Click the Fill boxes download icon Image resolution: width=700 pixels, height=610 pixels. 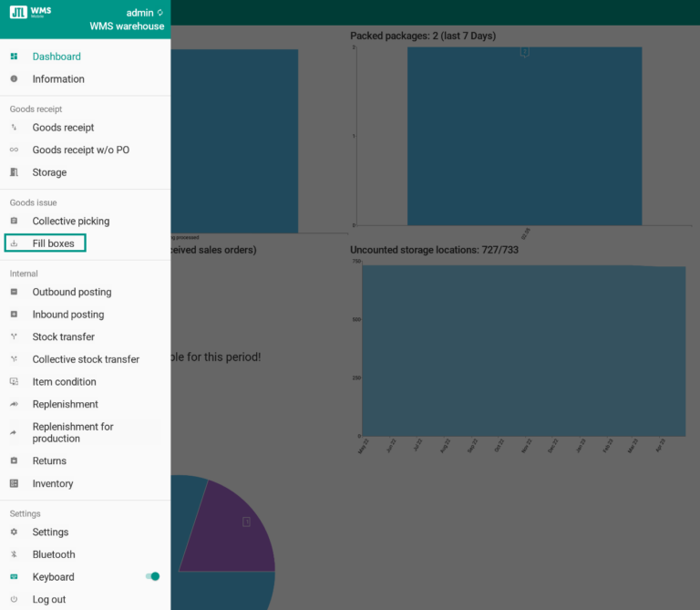pyautogui.click(x=14, y=243)
